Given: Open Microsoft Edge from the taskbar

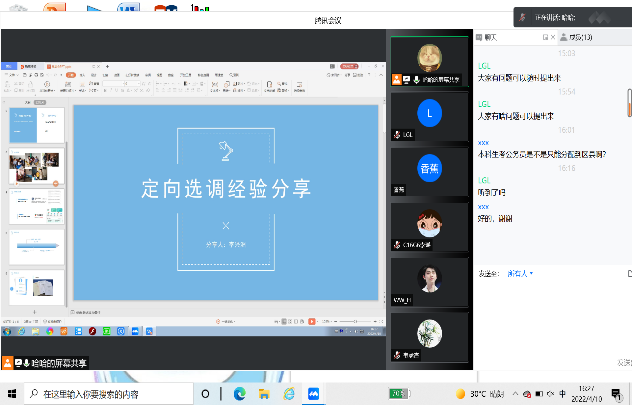Looking at the screenshot, I should 239,394.
